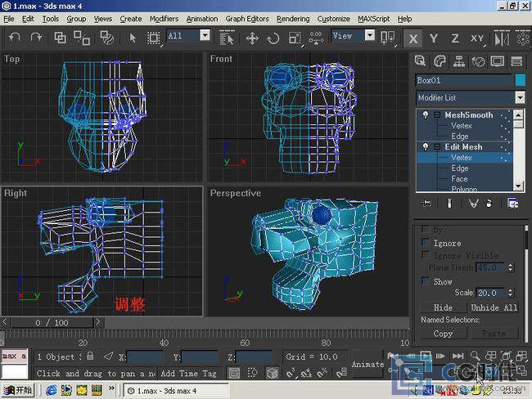532x399 pixels.
Task: Click the Redo arrow icon
Action: (x=36, y=38)
